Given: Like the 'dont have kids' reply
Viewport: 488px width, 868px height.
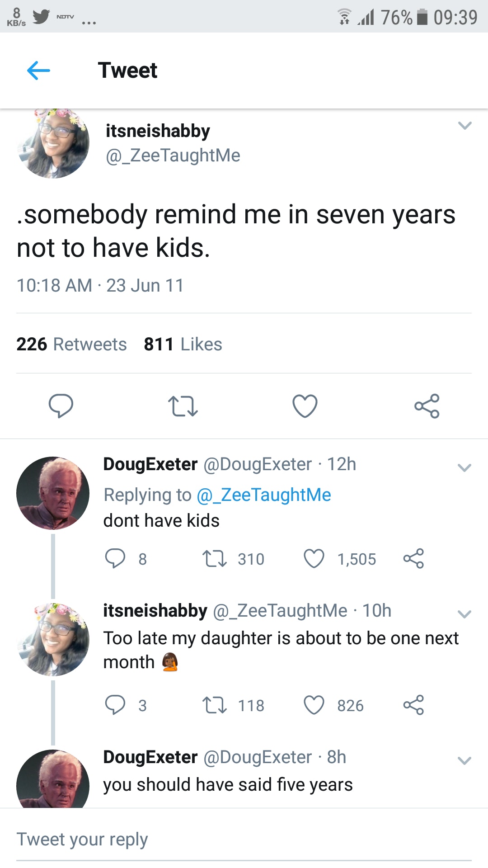Looking at the screenshot, I should [x=314, y=559].
